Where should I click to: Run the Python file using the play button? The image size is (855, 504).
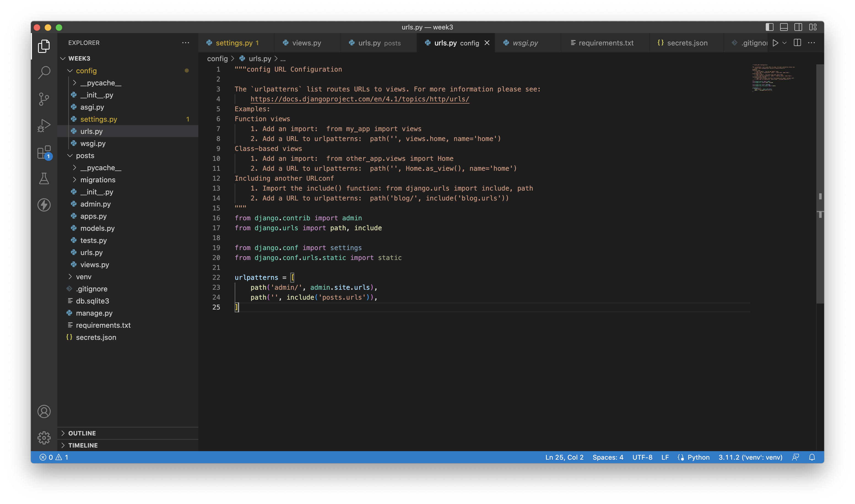click(x=775, y=43)
